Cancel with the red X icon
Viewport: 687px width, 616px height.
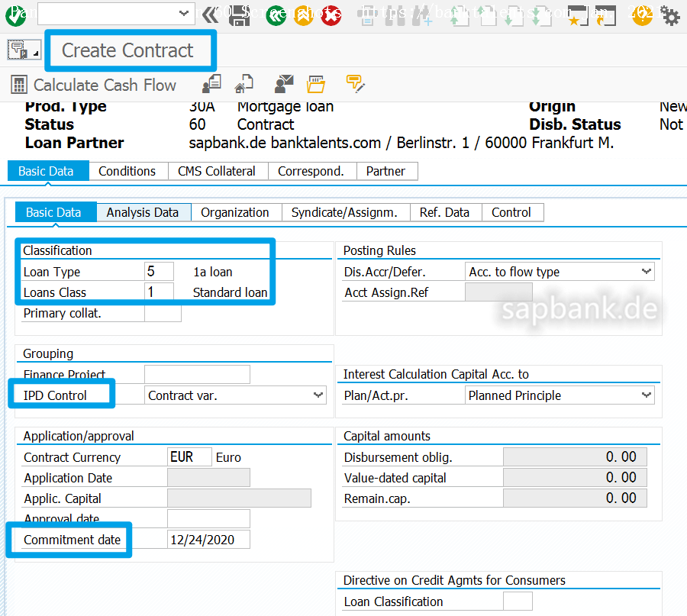pyautogui.click(x=331, y=16)
